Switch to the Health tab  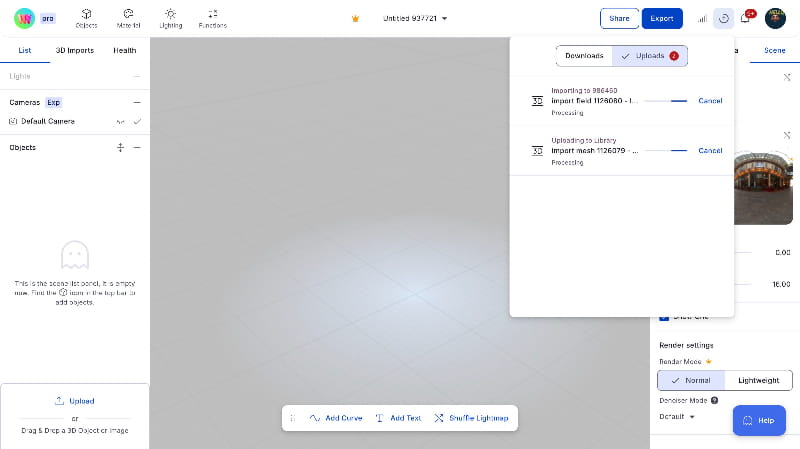tap(124, 51)
